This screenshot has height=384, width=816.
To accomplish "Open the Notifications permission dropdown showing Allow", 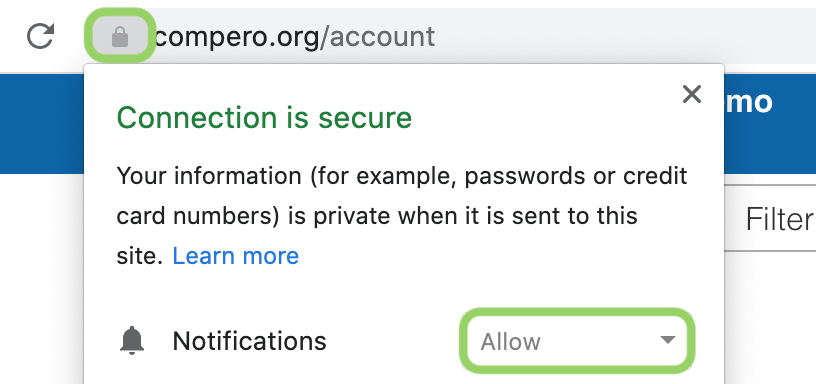I will pos(577,341).
